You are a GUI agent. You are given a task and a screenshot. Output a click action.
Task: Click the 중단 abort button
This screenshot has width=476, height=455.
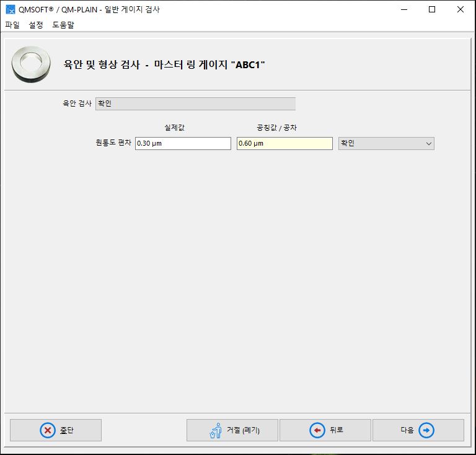point(56,430)
